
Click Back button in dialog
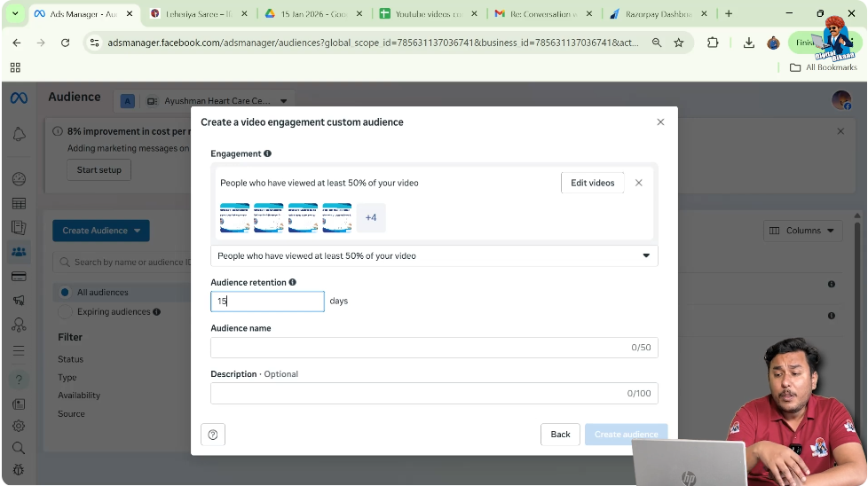coord(560,435)
